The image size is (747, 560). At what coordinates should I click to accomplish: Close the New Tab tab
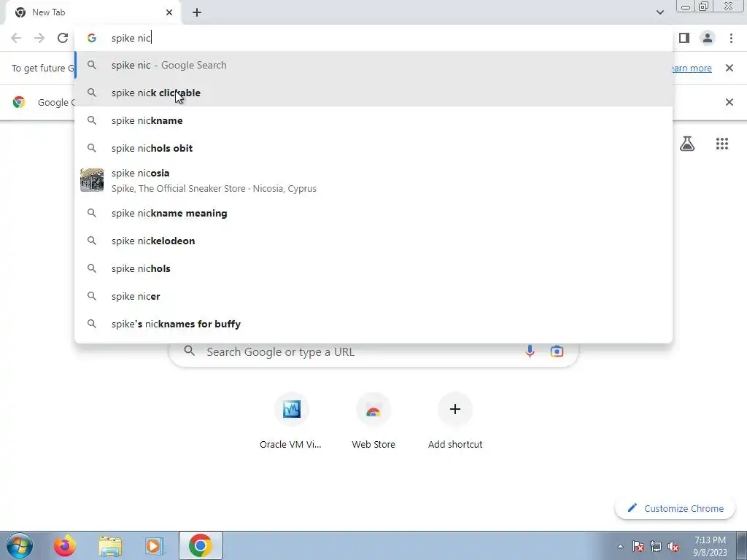(169, 12)
